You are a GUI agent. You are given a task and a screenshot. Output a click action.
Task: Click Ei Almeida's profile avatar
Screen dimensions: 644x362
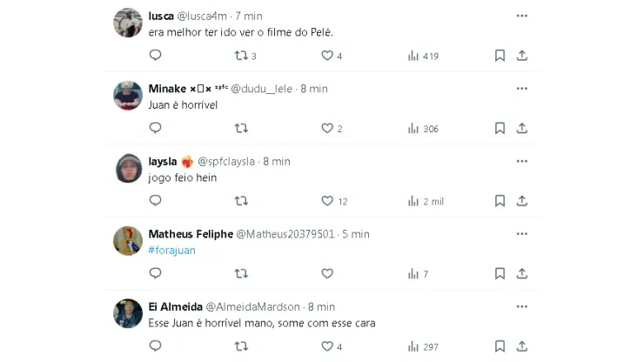pyautogui.click(x=128, y=313)
